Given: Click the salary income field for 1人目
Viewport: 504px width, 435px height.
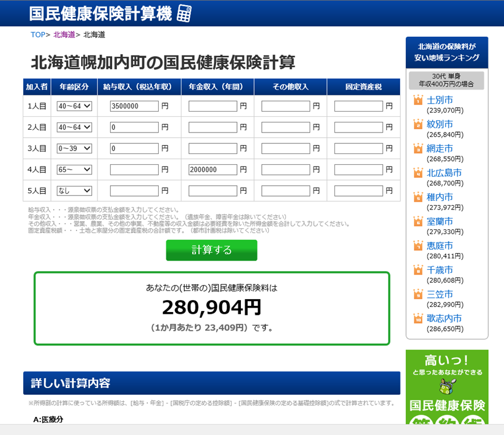Looking at the screenshot, I should coord(134,106).
